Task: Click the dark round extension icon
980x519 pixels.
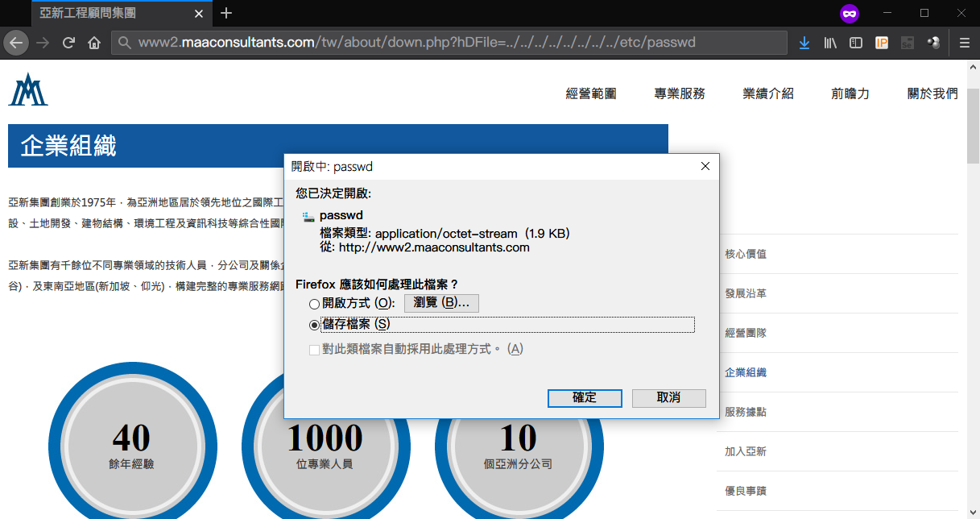Action: click(933, 43)
